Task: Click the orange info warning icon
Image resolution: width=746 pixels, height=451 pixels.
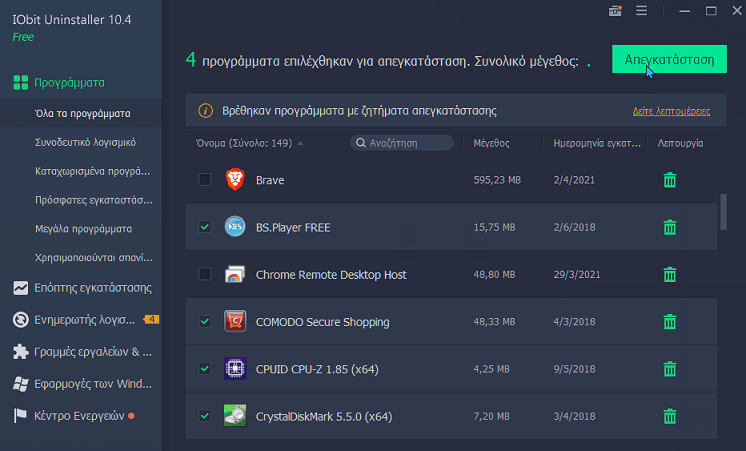Action: pyautogui.click(x=206, y=110)
